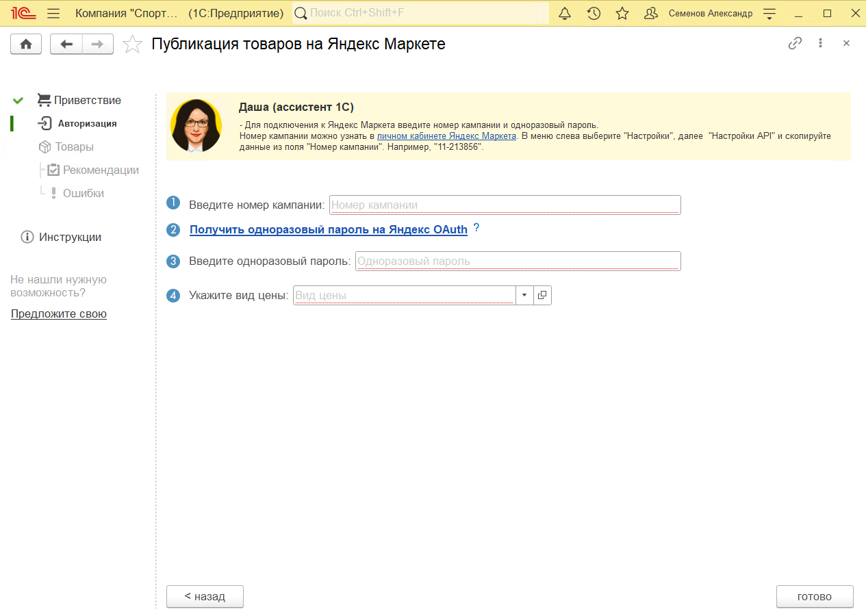Click the Предложите свою link
This screenshot has width=866, height=616.
tap(59, 314)
